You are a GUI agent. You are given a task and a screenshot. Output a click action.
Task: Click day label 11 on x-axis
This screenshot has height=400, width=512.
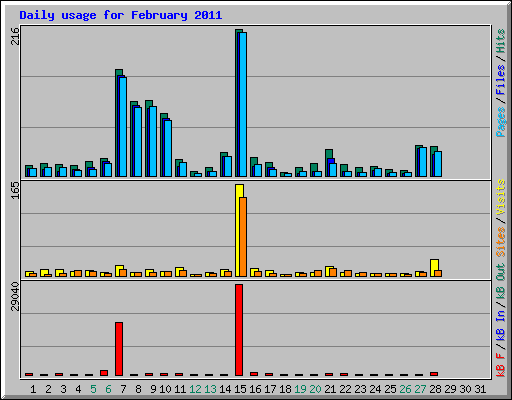click(x=180, y=389)
